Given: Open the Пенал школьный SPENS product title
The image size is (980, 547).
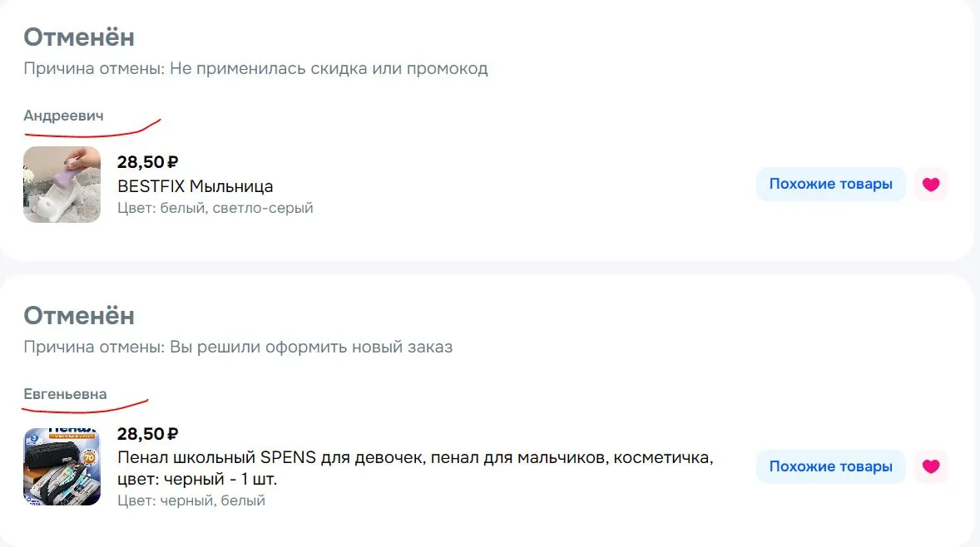Looking at the screenshot, I should point(416,468).
